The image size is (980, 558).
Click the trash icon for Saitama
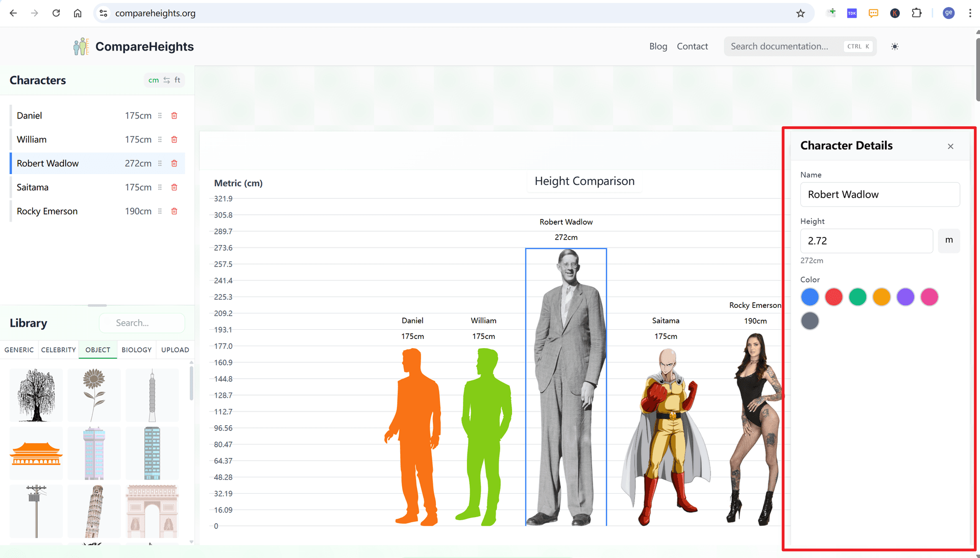point(174,187)
